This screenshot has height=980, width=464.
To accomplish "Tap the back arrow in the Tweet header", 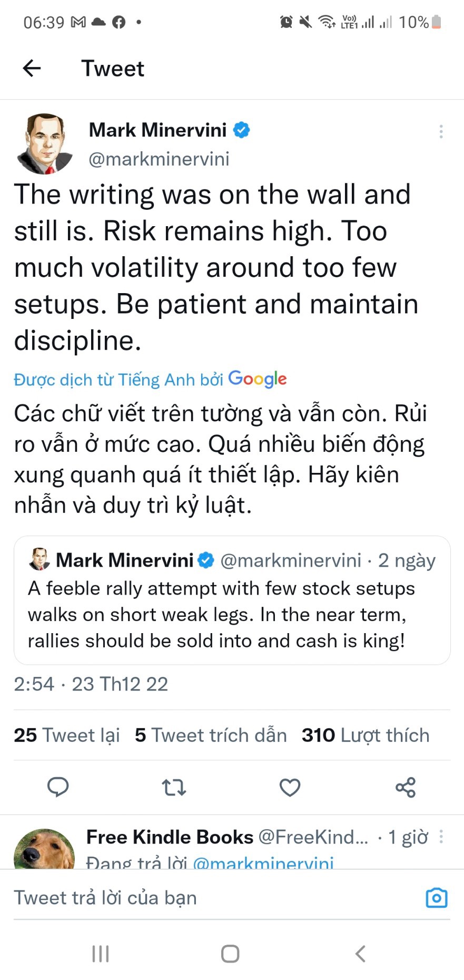I will click(32, 68).
